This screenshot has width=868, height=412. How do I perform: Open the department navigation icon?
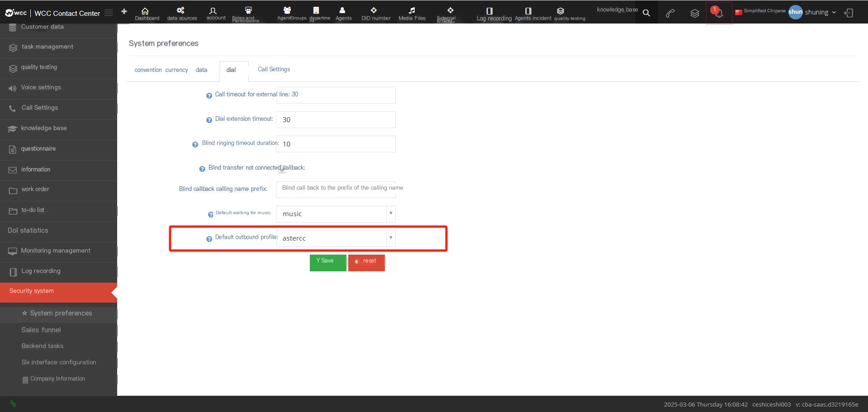click(316, 10)
